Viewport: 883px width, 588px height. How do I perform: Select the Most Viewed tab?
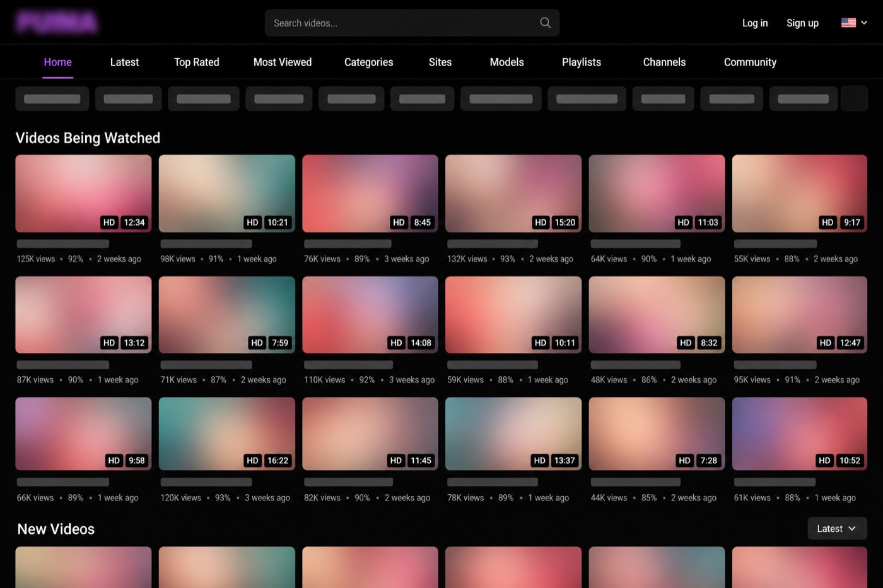pos(283,62)
